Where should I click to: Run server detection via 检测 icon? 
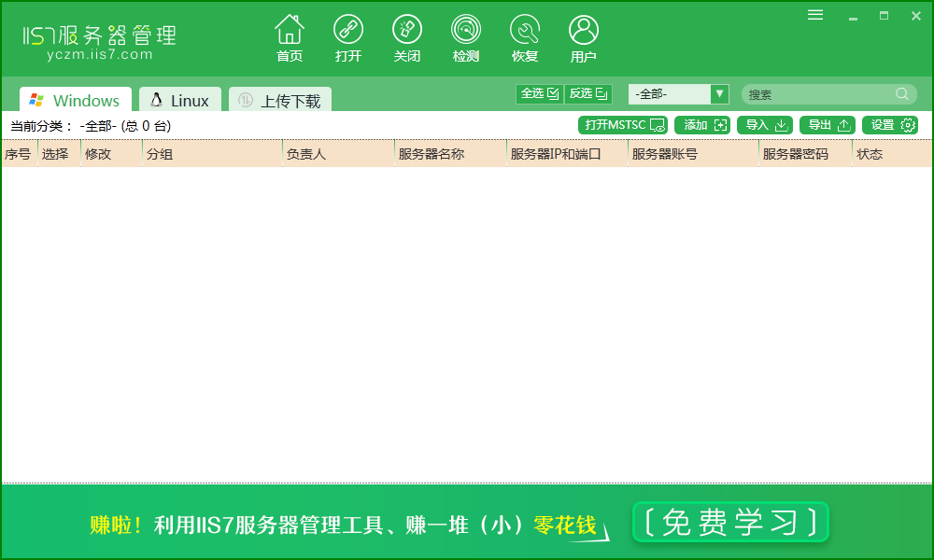pyautogui.click(x=466, y=37)
